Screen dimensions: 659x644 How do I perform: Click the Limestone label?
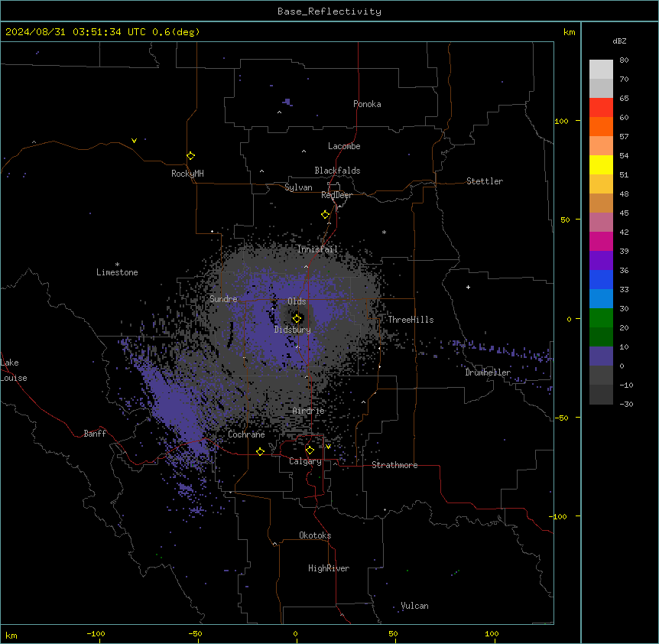(x=117, y=272)
